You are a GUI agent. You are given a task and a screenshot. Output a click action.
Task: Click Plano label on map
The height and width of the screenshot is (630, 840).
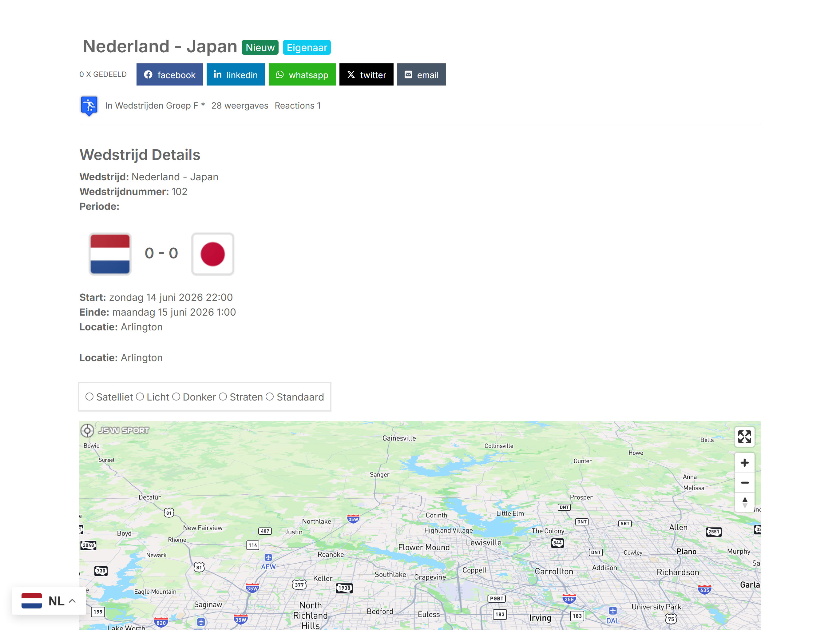tap(686, 551)
